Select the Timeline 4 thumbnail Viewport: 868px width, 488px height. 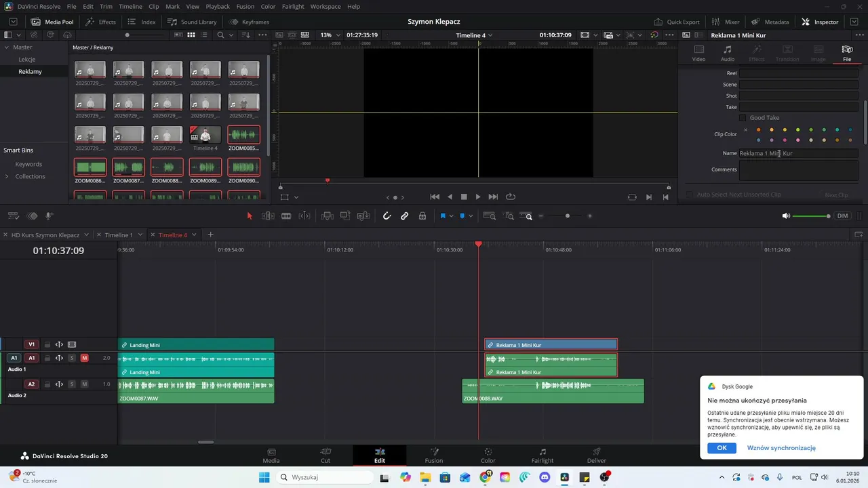(x=205, y=135)
